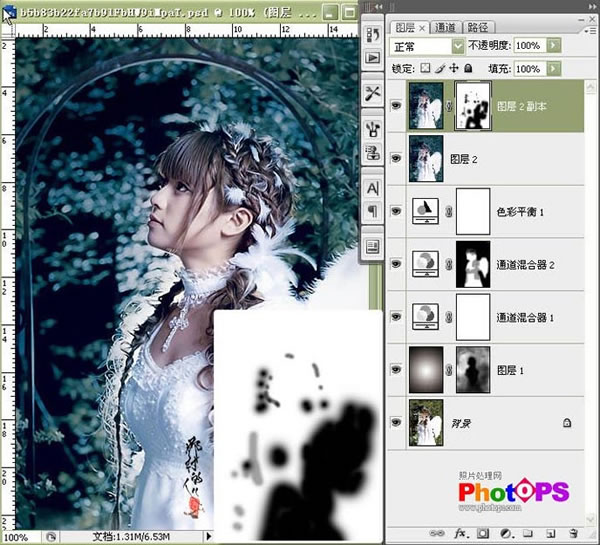The width and height of the screenshot is (600, 545).
Task: Hide the 图层 2 副本 layer with its eye icon
Action: (x=396, y=105)
